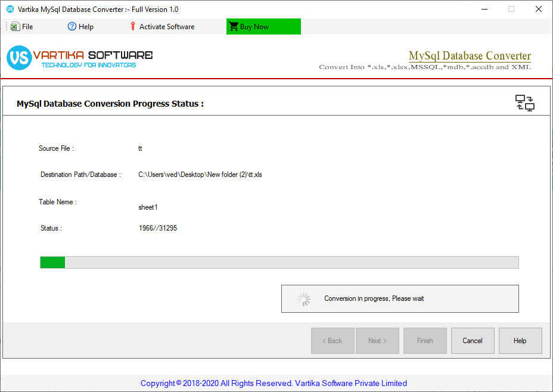
Task: Click the status value 1966//31295
Action: tap(158, 228)
